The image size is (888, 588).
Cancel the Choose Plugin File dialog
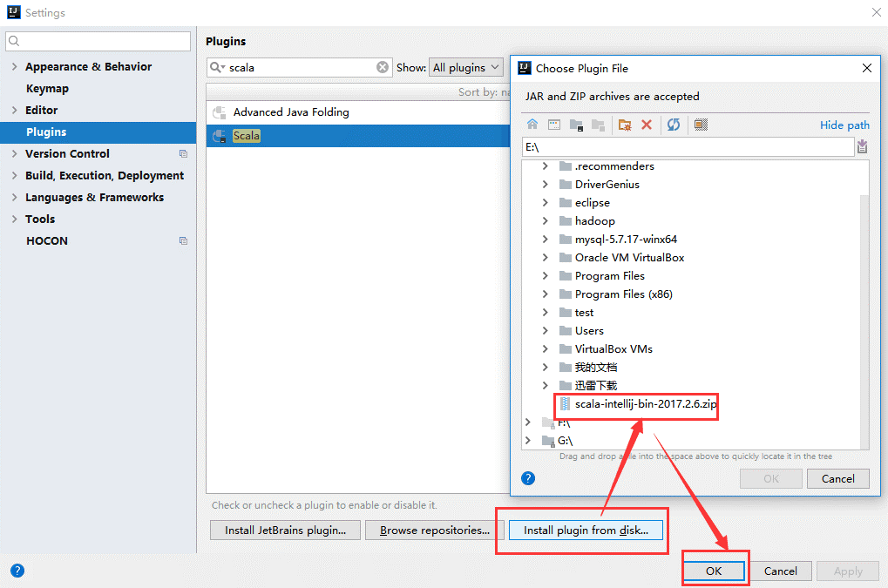pyautogui.click(x=838, y=479)
